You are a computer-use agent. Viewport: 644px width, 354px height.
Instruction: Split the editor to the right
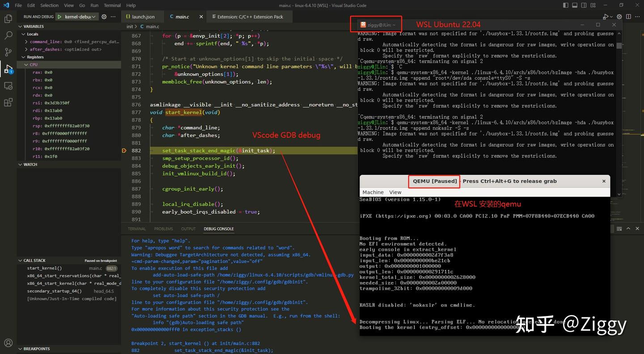(629, 17)
